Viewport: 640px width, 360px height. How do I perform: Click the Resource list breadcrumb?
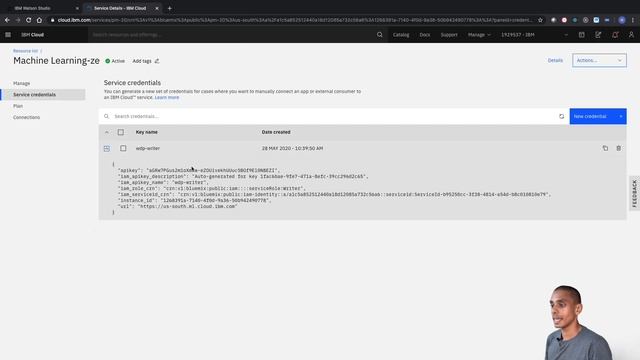point(25,51)
